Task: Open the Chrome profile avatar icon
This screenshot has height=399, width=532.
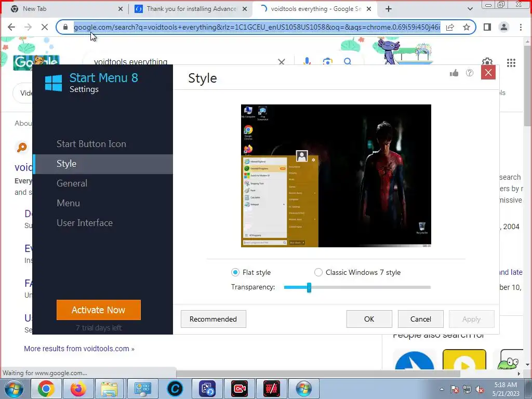Action: [504, 27]
